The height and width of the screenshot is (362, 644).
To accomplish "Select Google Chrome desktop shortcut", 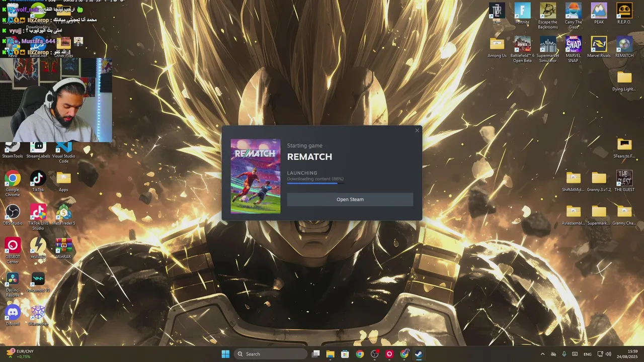I will point(13,184).
